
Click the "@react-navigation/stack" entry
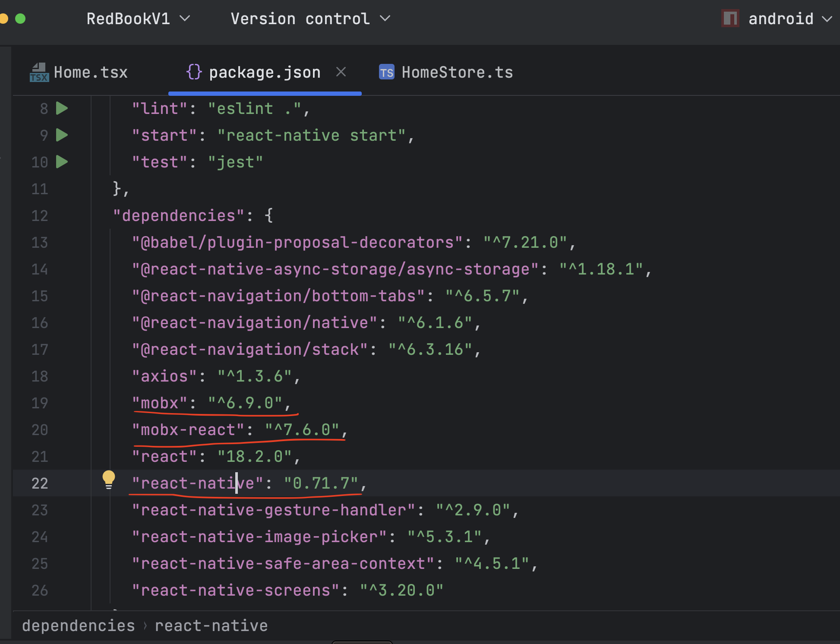coord(250,349)
